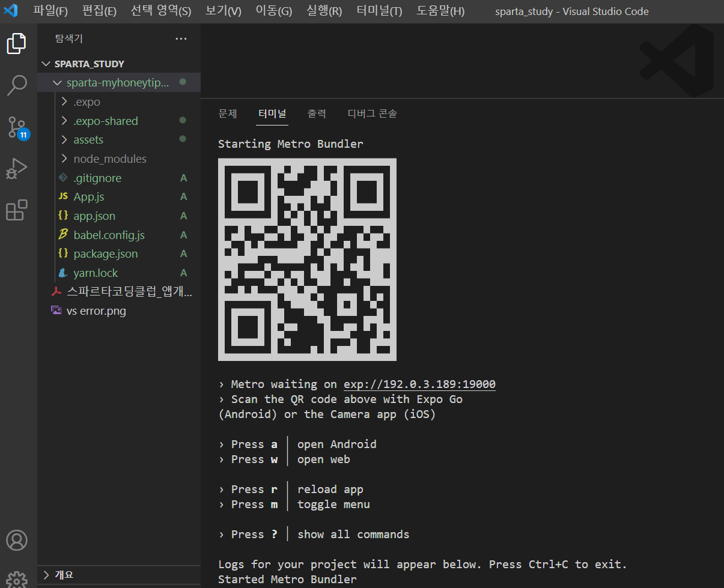Open the 선택 영역(S) menu

160,11
